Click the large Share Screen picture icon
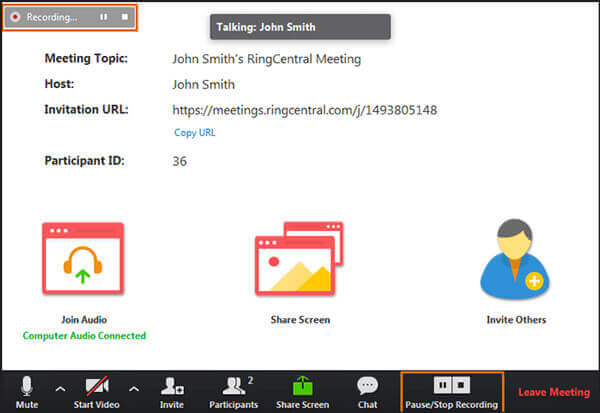Viewport: 600px width, 413px height. pyautogui.click(x=299, y=259)
